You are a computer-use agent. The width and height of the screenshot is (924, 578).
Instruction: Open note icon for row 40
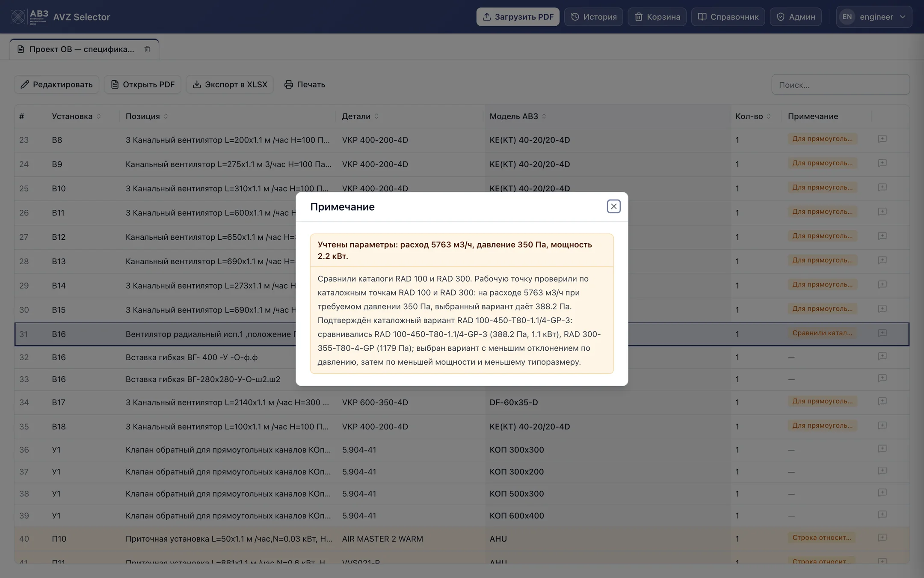pos(882,538)
